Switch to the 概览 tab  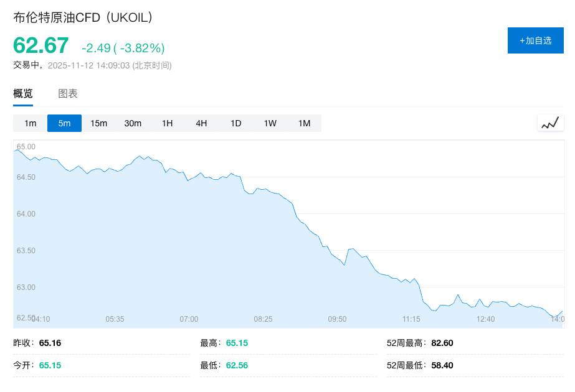(x=23, y=94)
